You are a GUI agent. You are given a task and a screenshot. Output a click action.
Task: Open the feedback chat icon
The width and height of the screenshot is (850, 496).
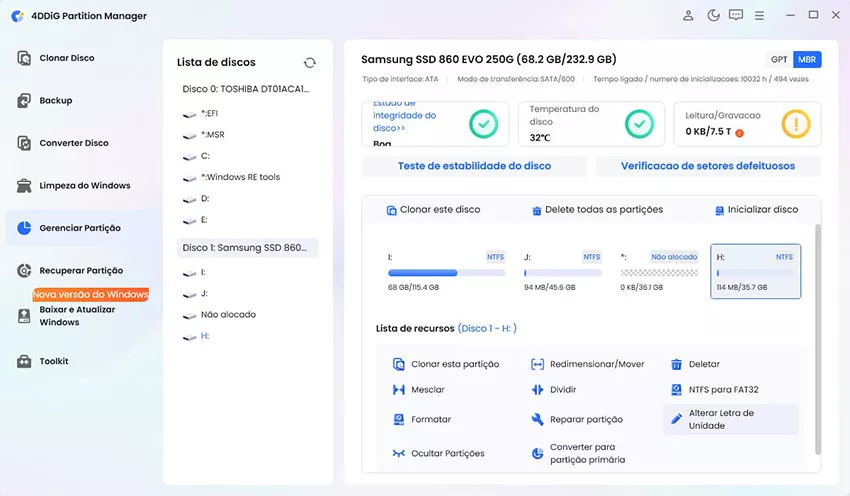(x=736, y=15)
